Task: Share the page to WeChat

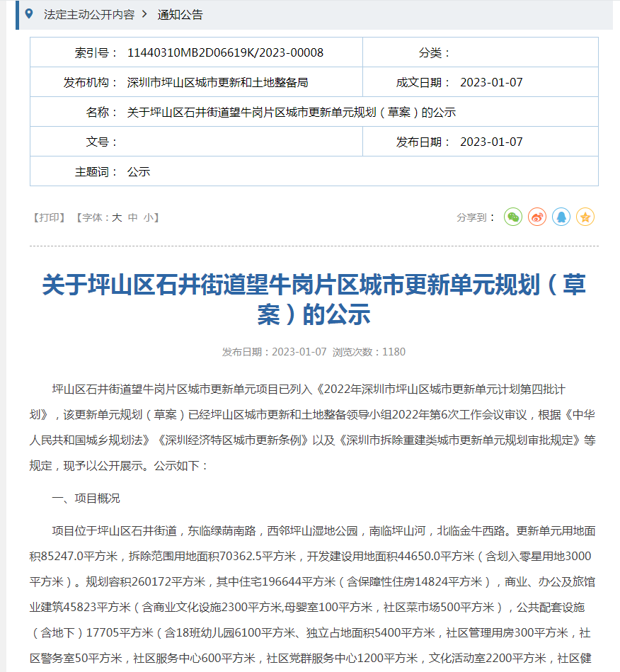Action: [x=513, y=217]
